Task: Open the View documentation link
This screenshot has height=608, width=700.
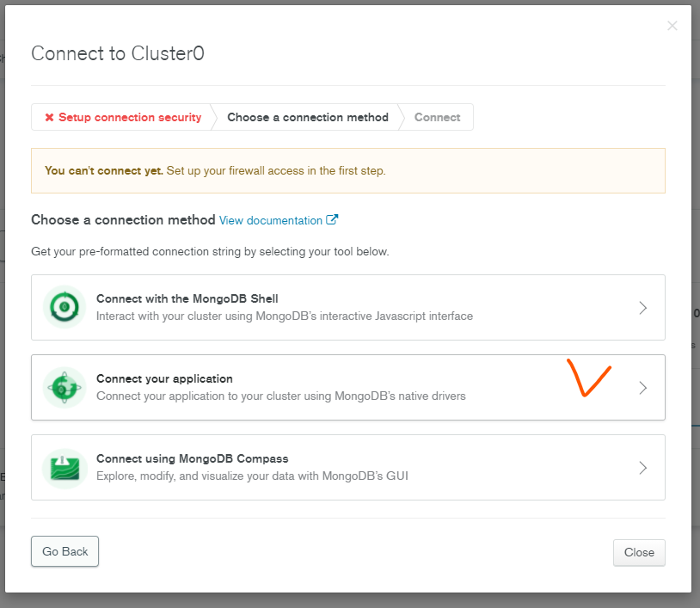Action: (271, 221)
